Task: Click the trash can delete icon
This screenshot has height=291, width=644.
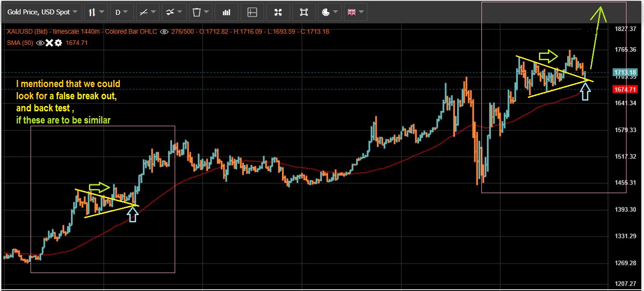Action: [199, 12]
